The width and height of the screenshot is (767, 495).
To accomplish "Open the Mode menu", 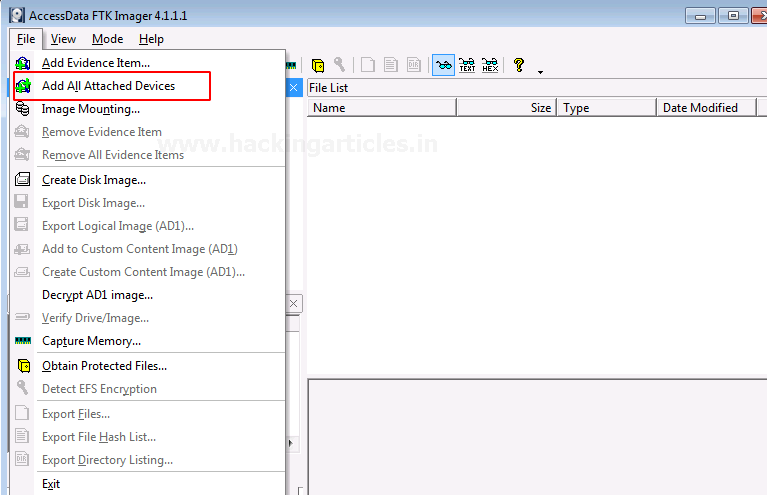I will pos(107,39).
